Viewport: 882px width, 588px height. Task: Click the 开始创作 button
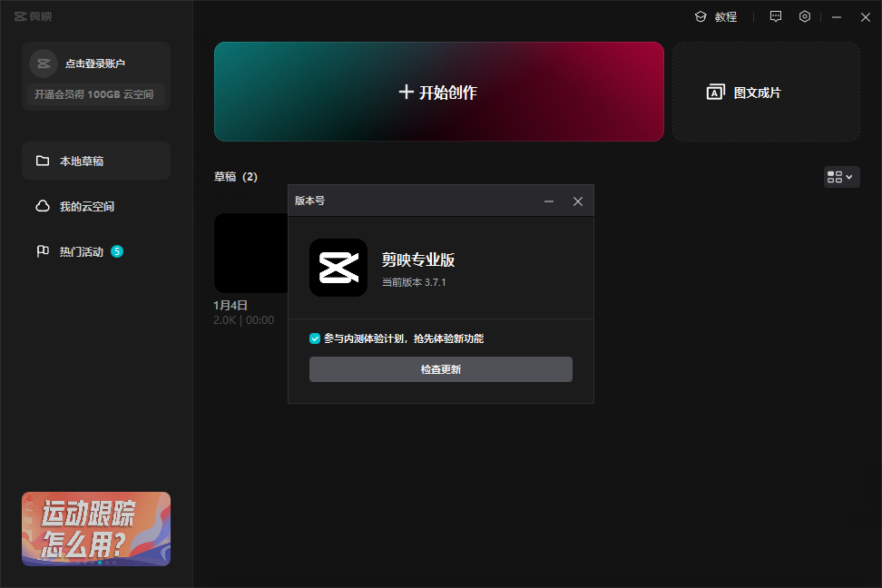[x=438, y=92]
